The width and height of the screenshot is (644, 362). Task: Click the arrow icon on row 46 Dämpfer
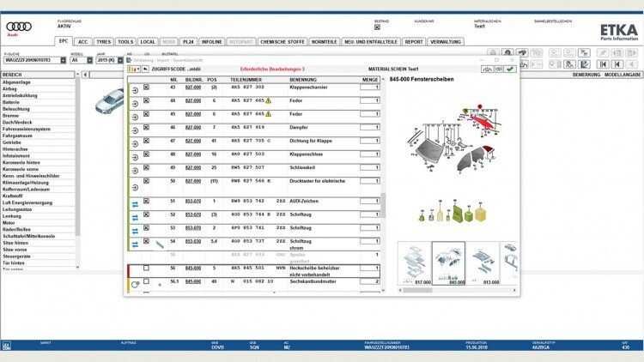(x=135, y=130)
